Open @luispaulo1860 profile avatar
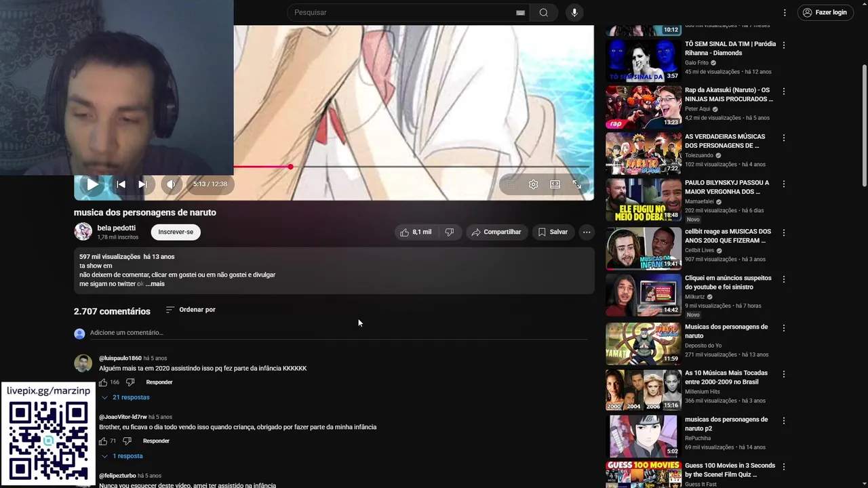868x488 pixels. tap(83, 363)
